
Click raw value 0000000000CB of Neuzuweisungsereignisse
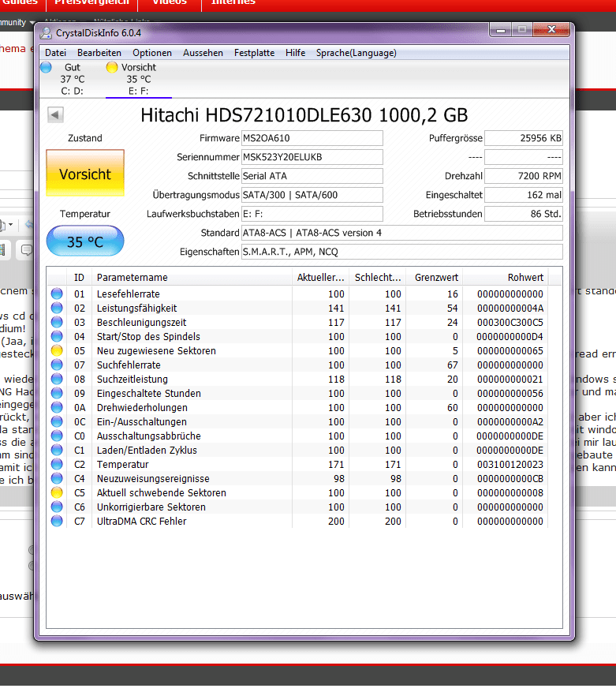click(510, 479)
